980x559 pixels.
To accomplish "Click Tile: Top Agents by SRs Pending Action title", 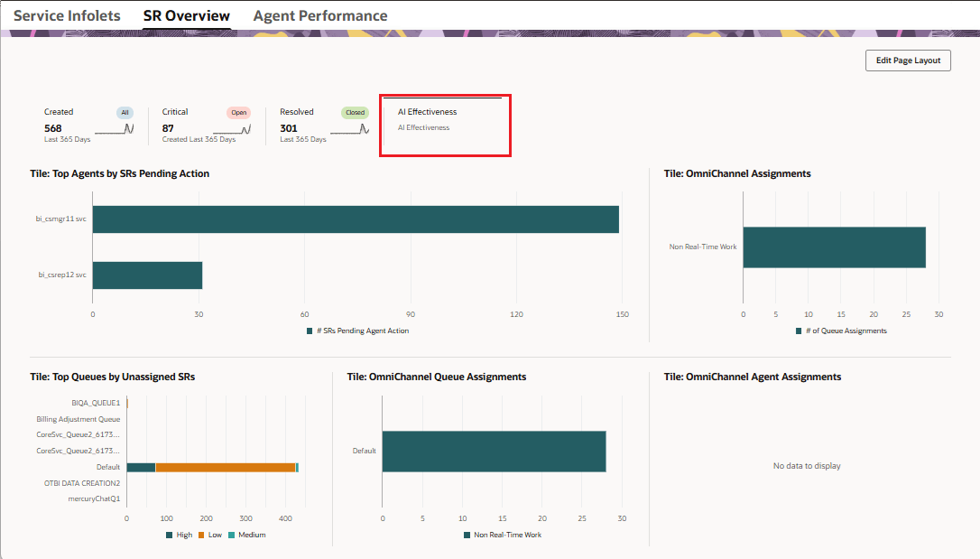I will [119, 173].
